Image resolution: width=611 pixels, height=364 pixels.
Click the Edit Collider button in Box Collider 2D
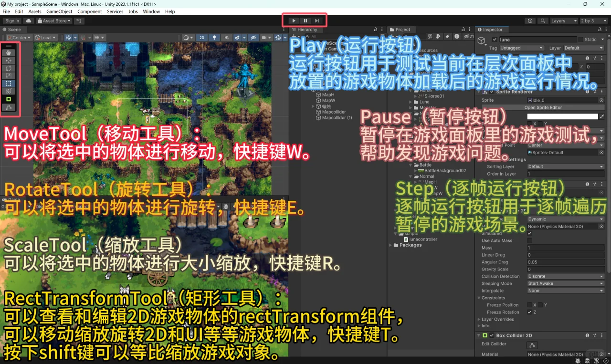coord(532,345)
